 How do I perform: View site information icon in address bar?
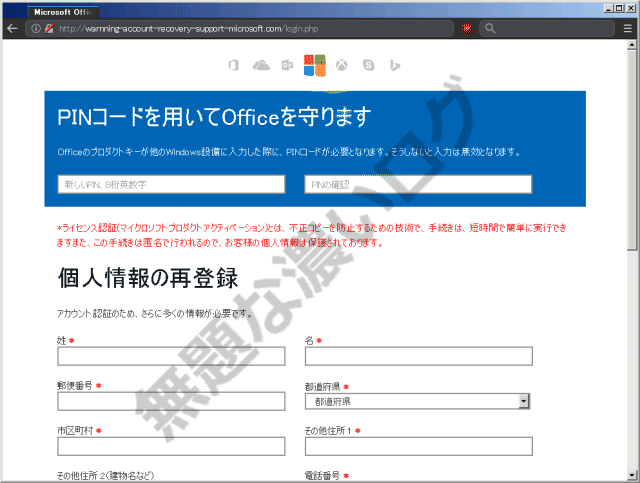pyautogui.click(x=36, y=29)
